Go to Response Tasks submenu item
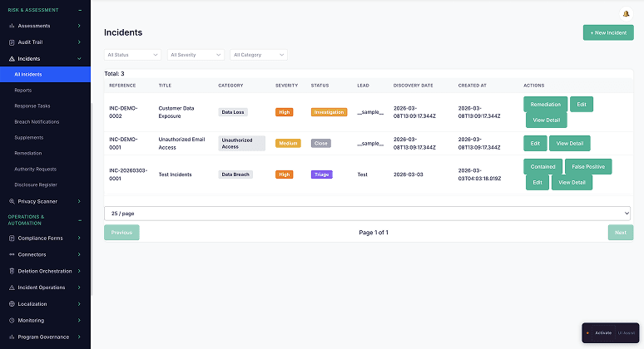 click(32, 106)
